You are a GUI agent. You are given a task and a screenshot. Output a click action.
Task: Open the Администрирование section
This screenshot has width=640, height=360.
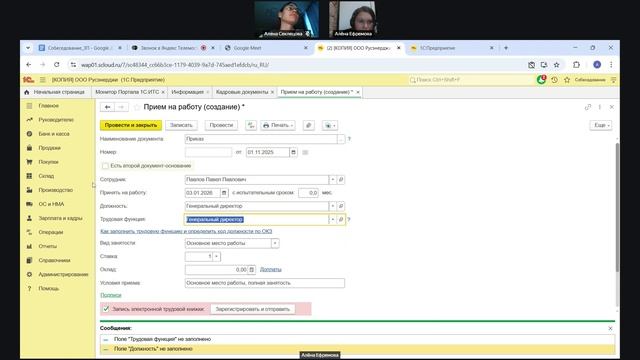click(63, 274)
